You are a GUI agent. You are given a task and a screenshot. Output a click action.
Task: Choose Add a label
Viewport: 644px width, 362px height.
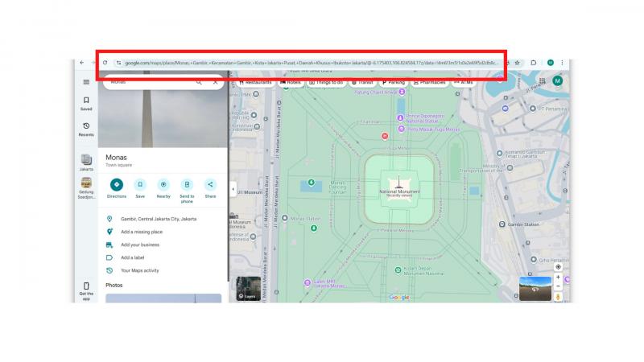(x=133, y=257)
